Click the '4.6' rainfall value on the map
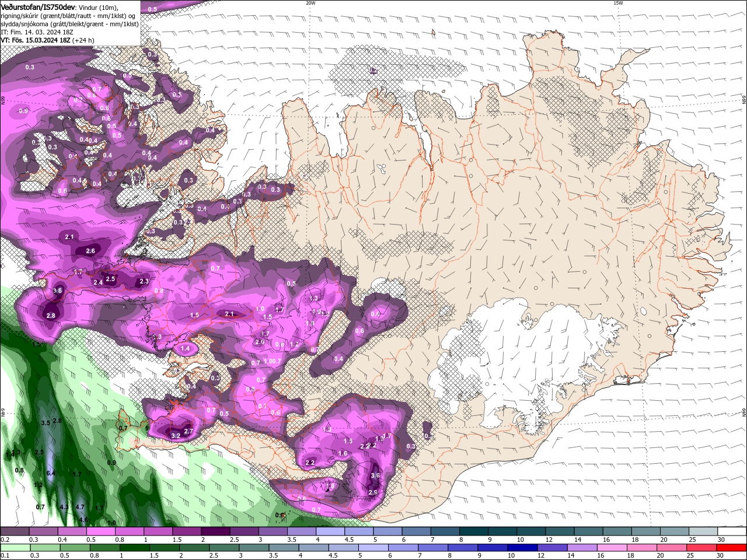The height and width of the screenshot is (560, 747). coord(83,520)
